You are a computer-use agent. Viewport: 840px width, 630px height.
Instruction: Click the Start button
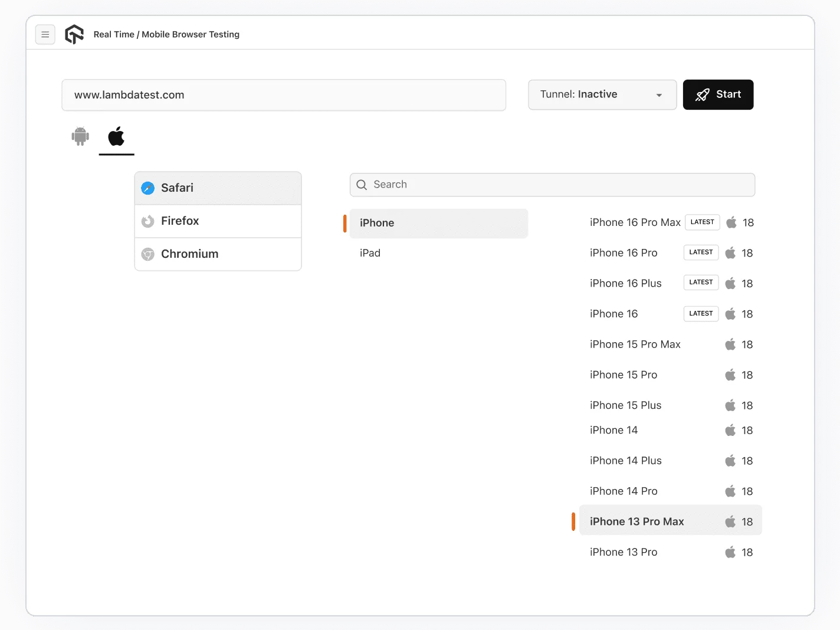(718, 94)
